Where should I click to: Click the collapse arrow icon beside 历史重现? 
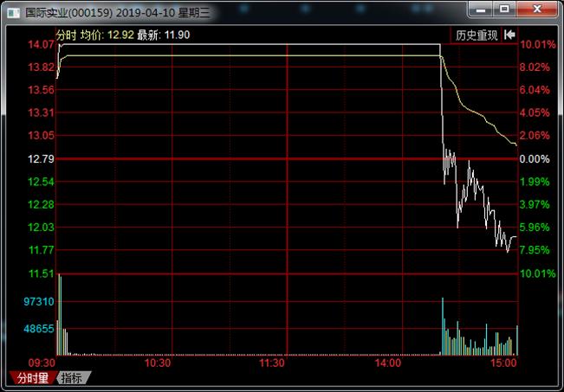[509, 35]
